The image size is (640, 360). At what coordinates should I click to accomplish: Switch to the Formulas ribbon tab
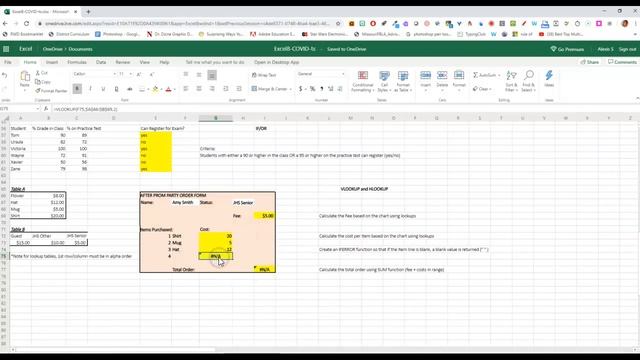pyautogui.click(x=77, y=62)
